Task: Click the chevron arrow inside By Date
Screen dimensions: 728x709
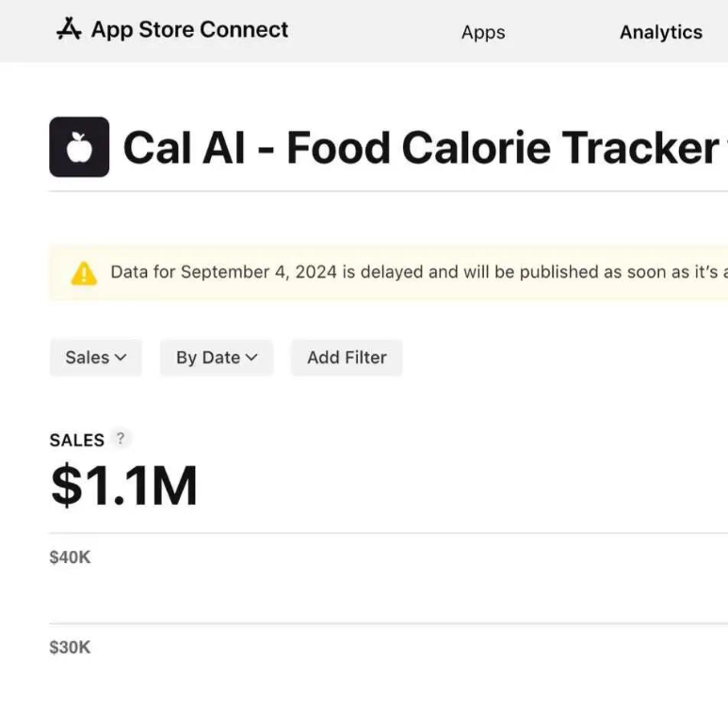Action: pos(251,358)
